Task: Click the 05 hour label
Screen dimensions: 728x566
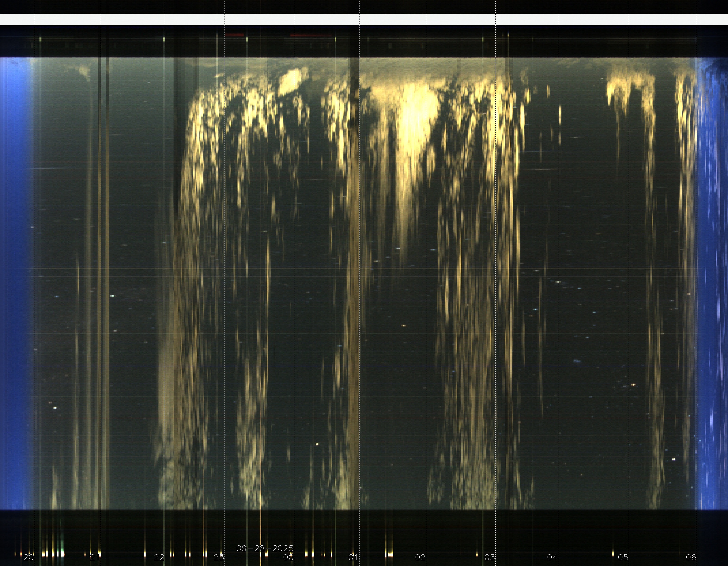Action: point(623,557)
